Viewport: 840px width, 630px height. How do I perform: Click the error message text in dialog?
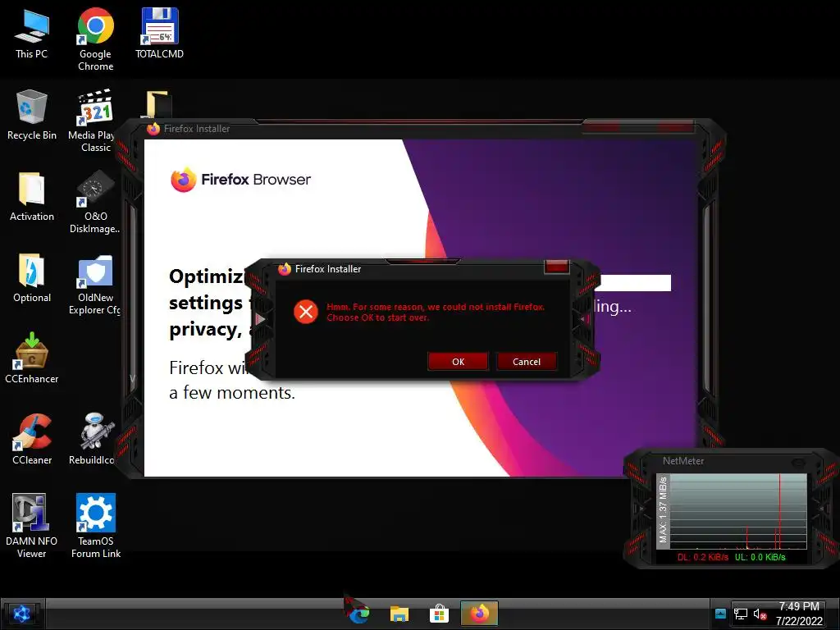click(x=436, y=313)
